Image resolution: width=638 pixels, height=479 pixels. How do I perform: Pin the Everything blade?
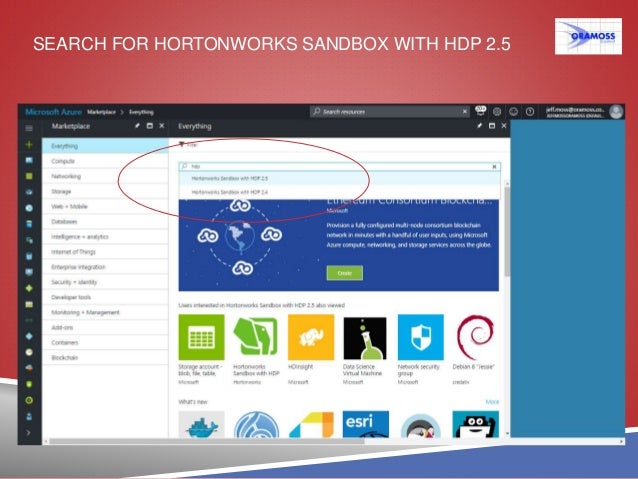point(480,126)
